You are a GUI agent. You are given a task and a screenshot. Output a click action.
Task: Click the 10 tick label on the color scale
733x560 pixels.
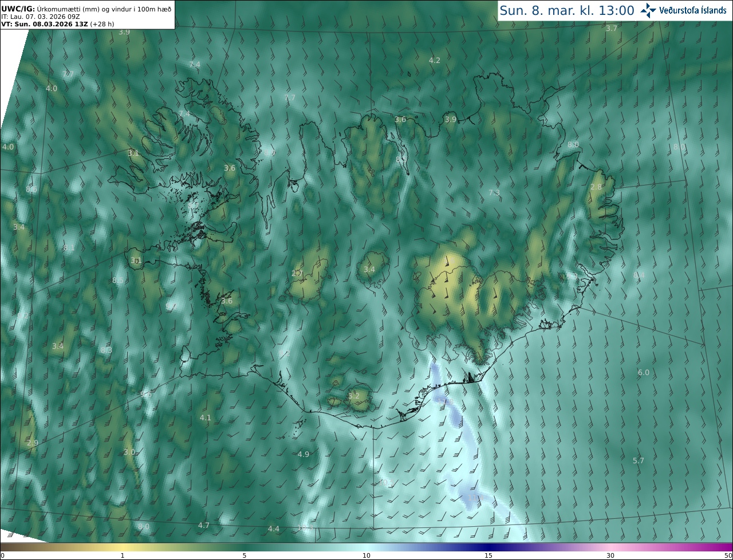[366, 556]
